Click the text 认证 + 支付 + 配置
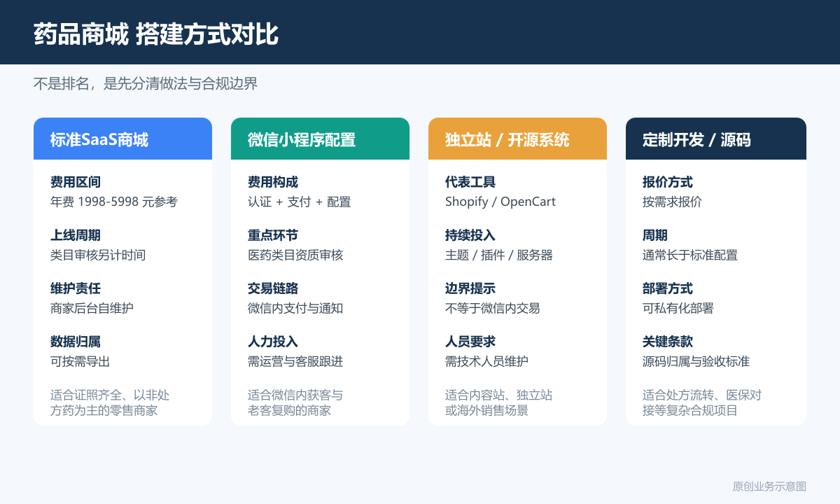 (300, 202)
